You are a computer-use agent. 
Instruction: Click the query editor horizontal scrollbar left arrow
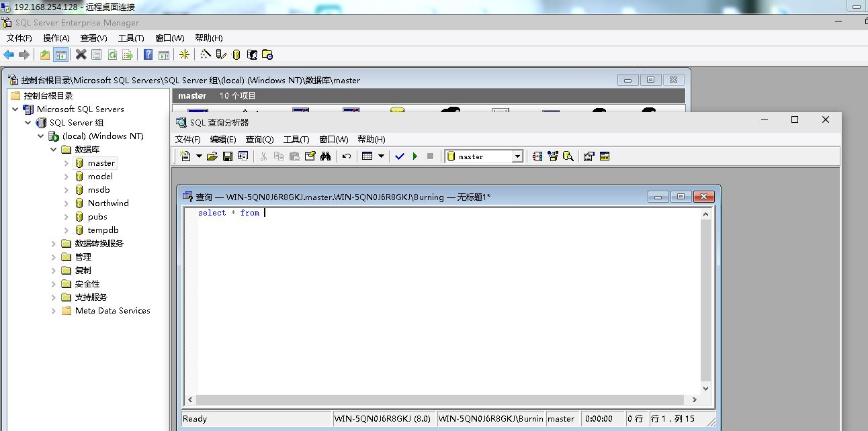coord(191,399)
